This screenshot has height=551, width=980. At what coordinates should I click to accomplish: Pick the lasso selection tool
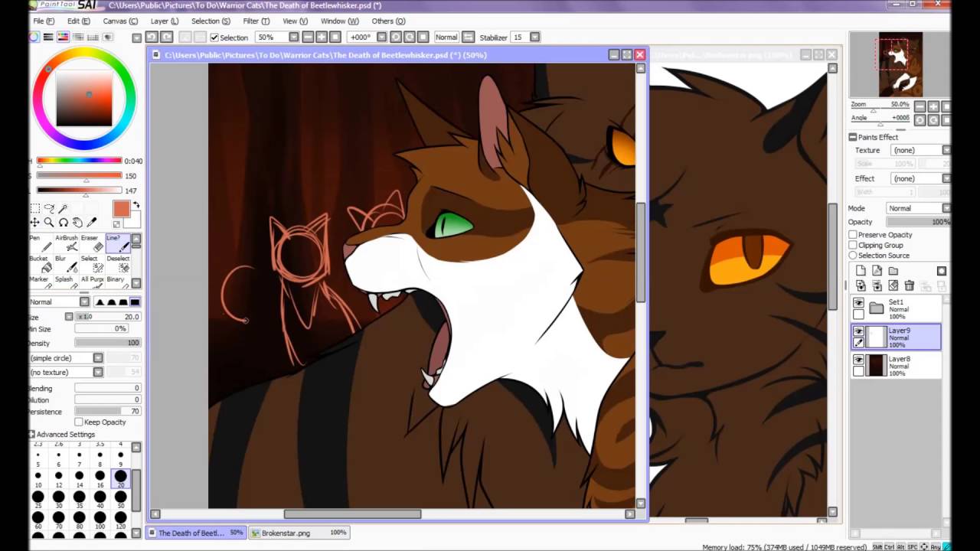pyautogui.click(x=49, y=208)
